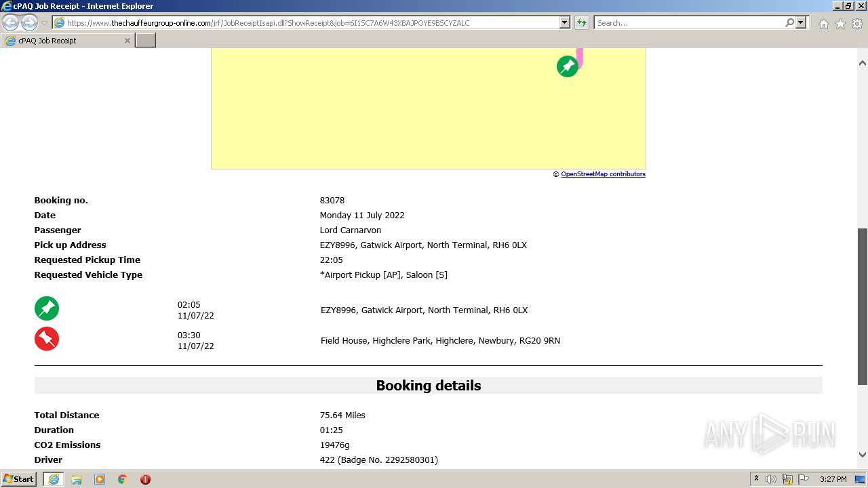Open the red shield icon in taskbar
Screen dimensions: 868x488
click(145, 479)
